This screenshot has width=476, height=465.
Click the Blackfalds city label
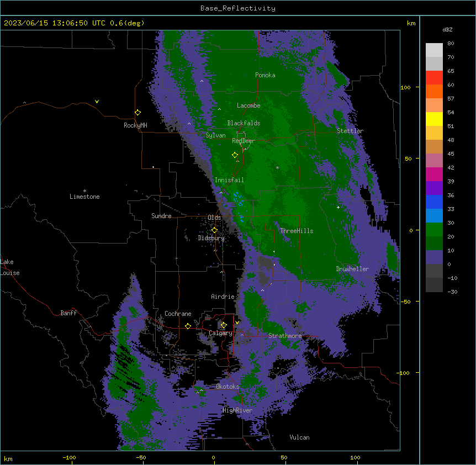[x=244, y=123]
